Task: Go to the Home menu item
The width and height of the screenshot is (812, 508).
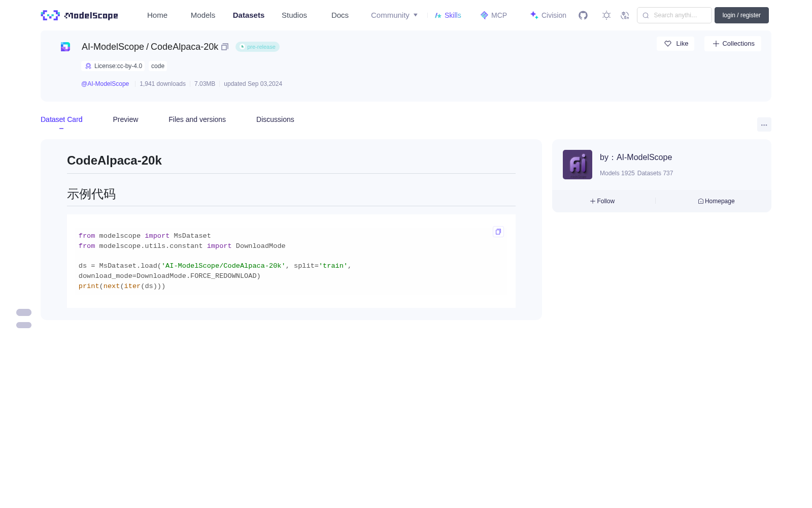Action: [157, 15]
